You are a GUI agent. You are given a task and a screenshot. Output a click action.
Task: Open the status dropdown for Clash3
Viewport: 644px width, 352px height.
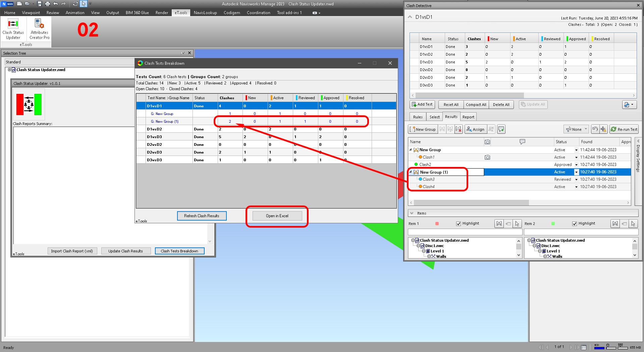pos(576,180)
